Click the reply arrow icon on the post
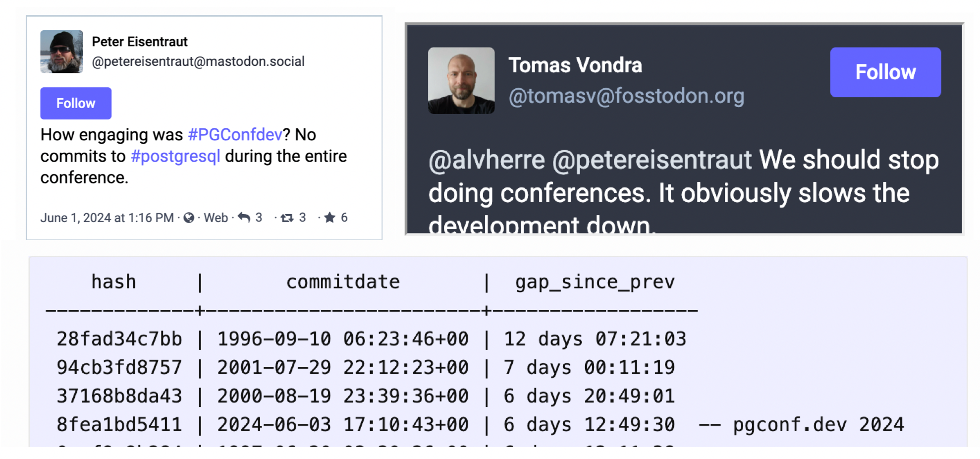This screenshot has width=980, height=459. [244, 217]
